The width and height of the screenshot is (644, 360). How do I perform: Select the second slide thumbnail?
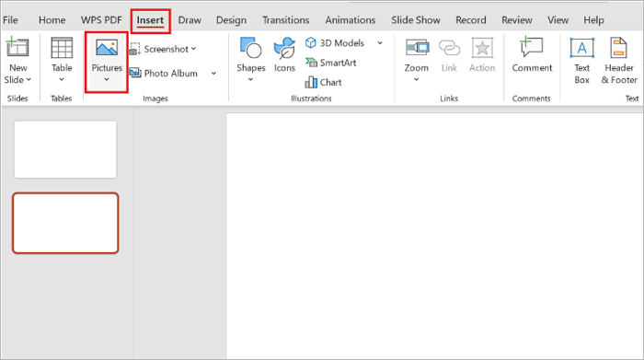(65, 223)
